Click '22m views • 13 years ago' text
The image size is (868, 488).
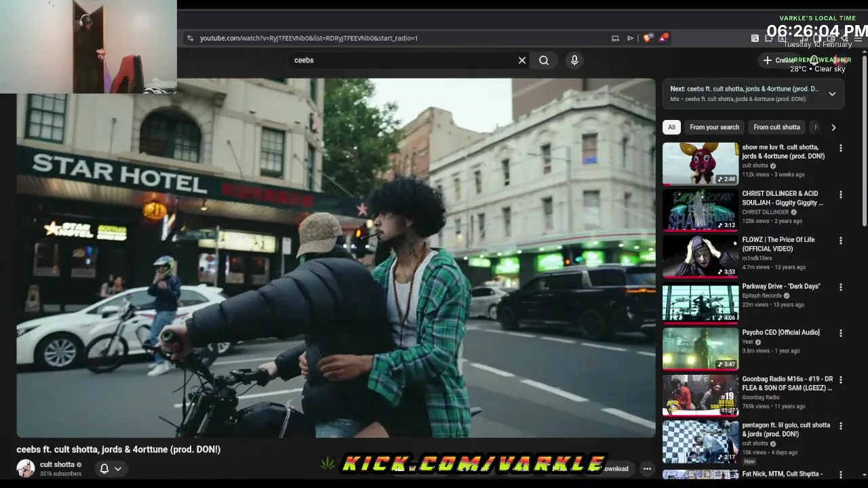(773, 305)
